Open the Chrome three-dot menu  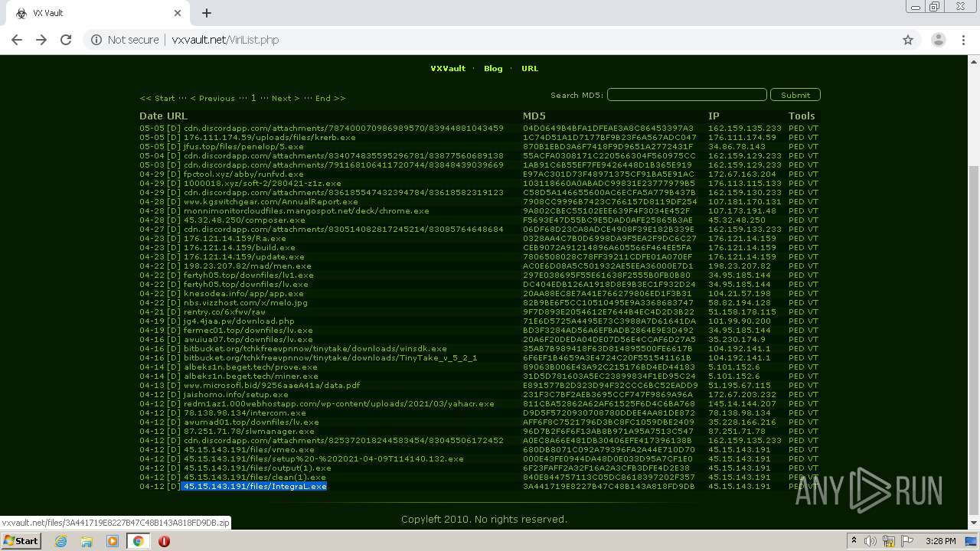tap(962, 40)
